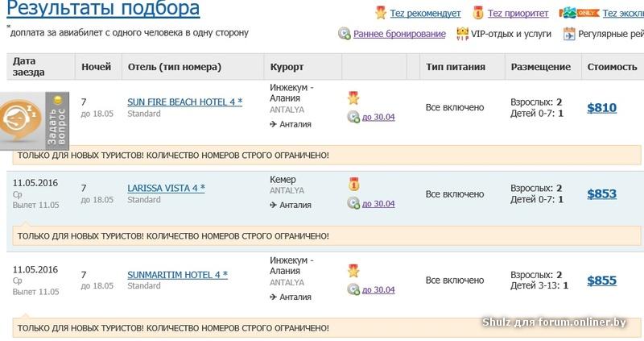Click the Tez приоритет medal icon in legend
The height and width of the screenshot is (341, 644).
(478, 13)
